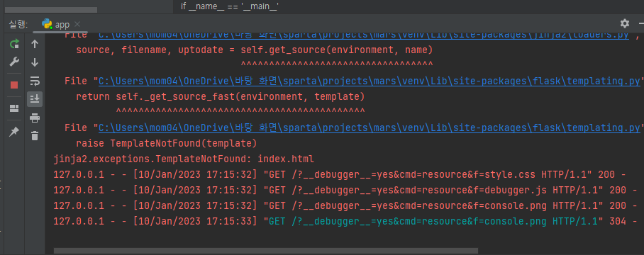Jump down the stack trace with the down arrow
Image resolution: width=644 pixels, height=255 pixels.
[x=35, y=62]
